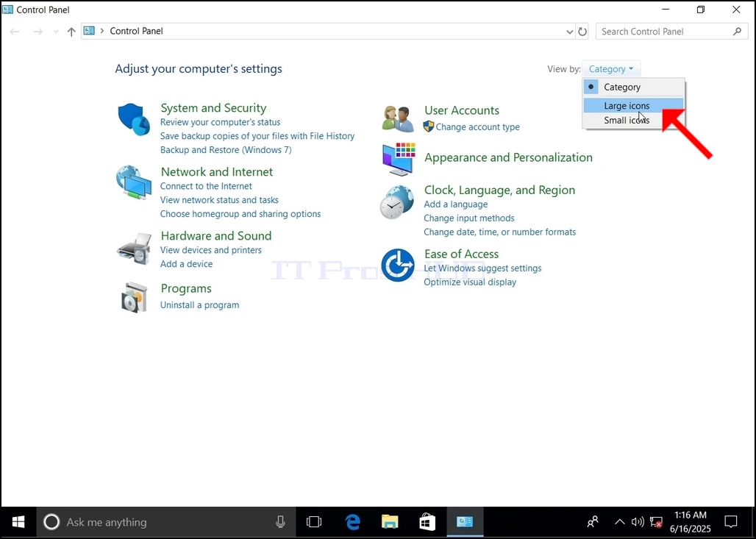756x539 pixels.
Task: Click the Appearance and Personalization monitor icon
Action: (399, 159)
